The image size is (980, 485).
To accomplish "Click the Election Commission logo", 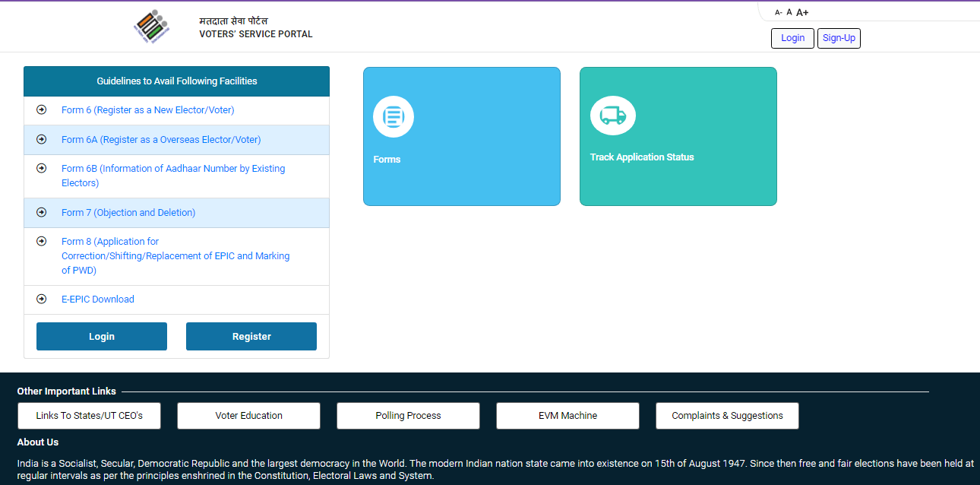I will [151, 25].
